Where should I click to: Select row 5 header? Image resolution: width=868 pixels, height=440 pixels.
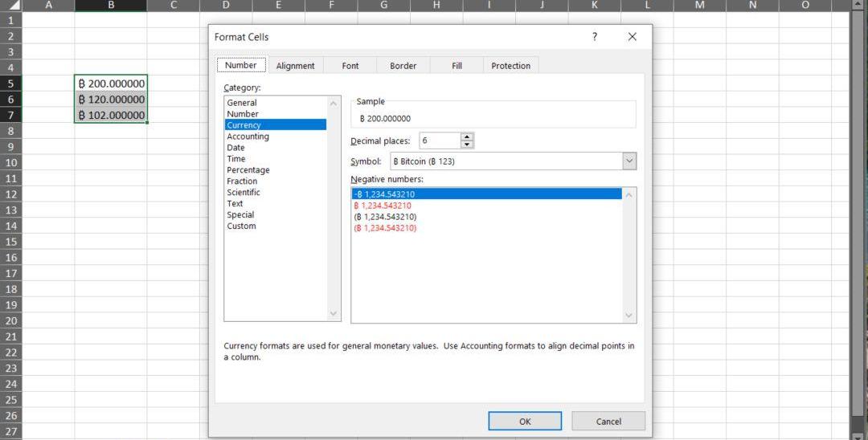pos(11,84)
